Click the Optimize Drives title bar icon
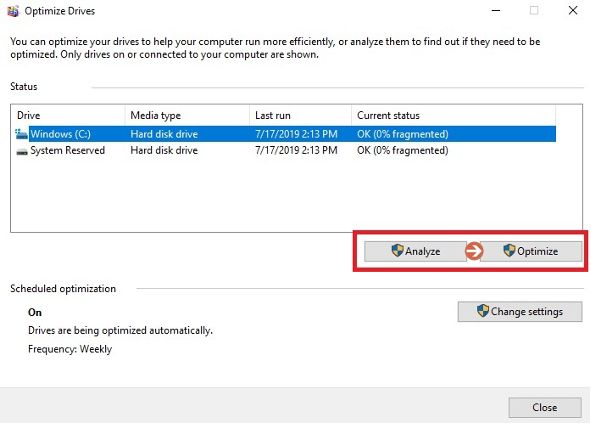Image resolution: width=591 pixels, height=424 pixels. pyautogui.click(x=13, y=11)
